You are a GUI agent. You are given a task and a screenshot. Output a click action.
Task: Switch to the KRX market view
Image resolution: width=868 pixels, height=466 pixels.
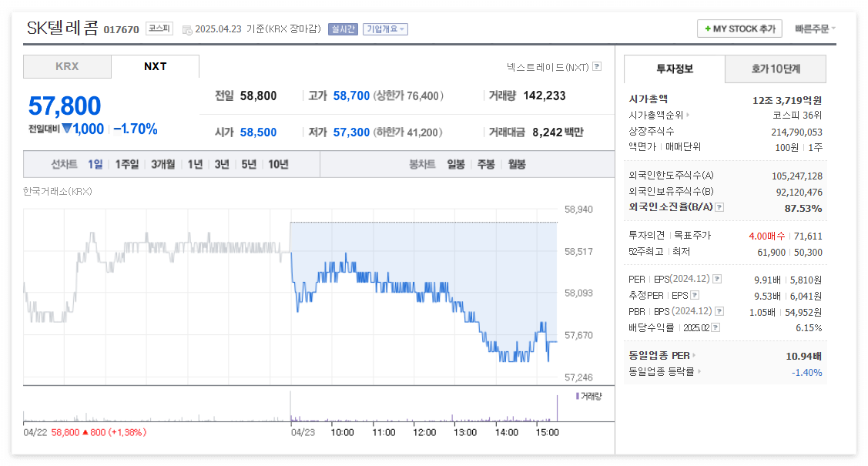click(67, 67)
